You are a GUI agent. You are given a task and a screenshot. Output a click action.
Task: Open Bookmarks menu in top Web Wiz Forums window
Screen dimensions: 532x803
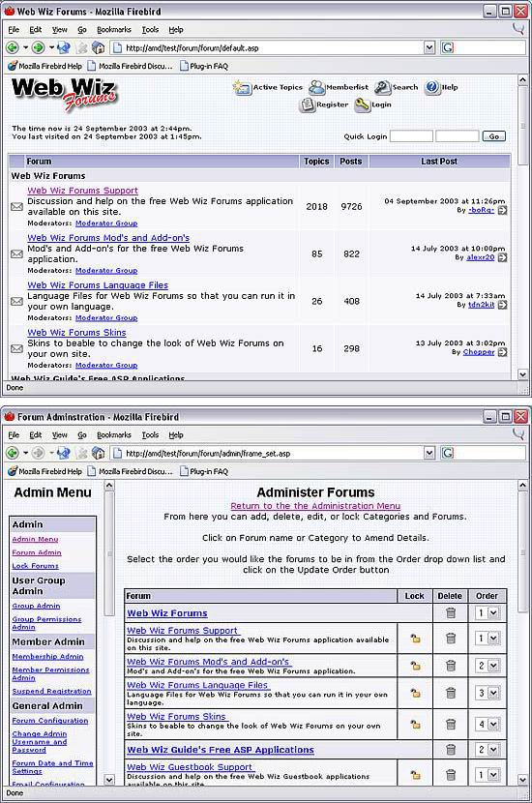(x=114, y=30)
